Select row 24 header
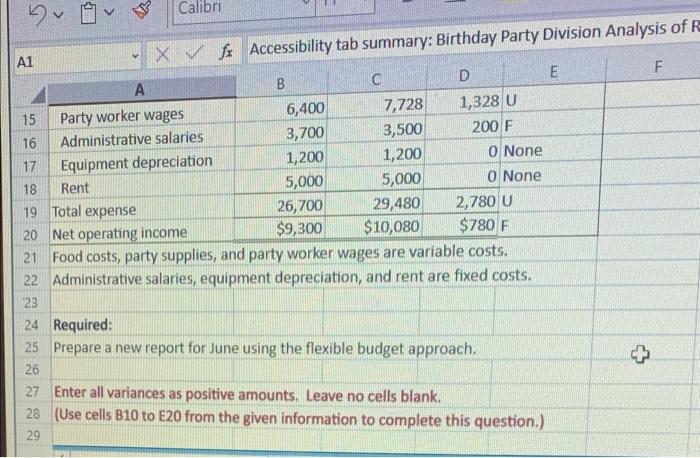 click(x=31, y=325)
